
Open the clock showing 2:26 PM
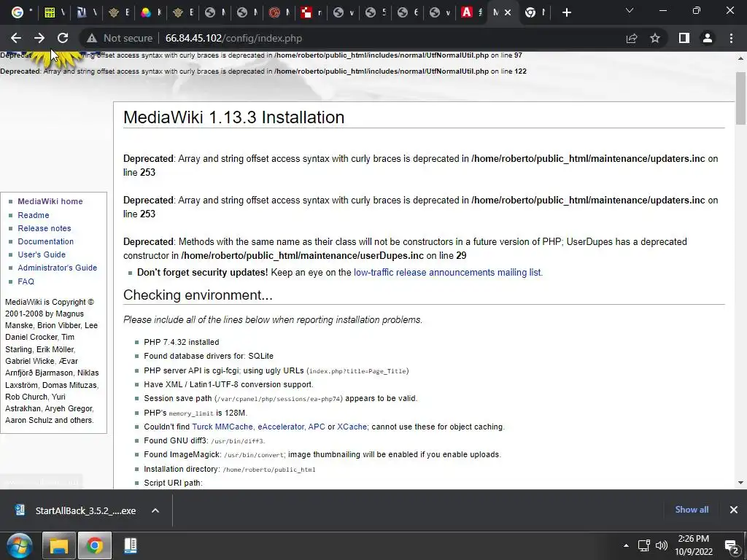694,545
